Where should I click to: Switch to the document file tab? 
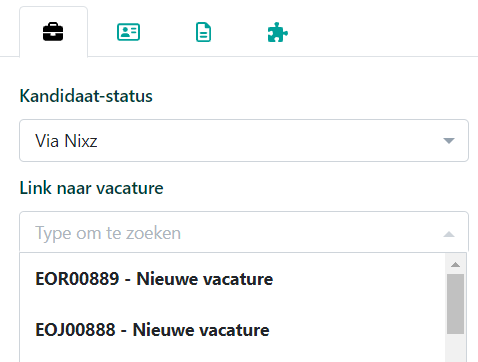coord(203,32)
